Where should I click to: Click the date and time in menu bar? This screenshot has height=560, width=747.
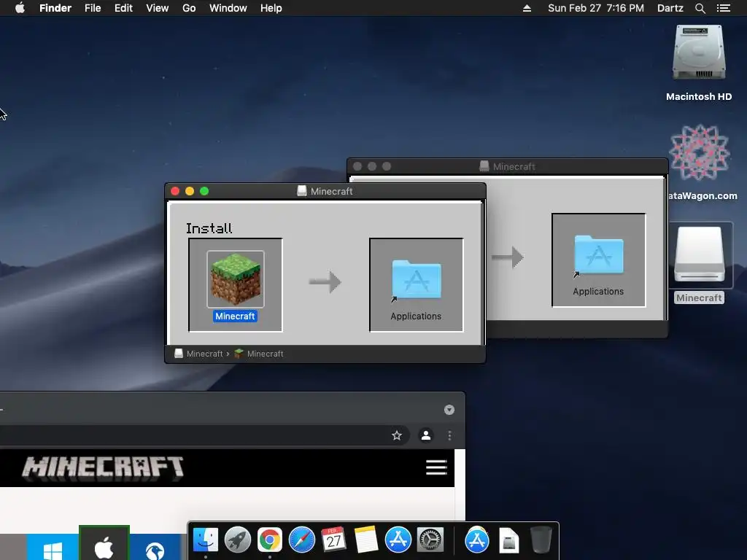tap(595, 8)
